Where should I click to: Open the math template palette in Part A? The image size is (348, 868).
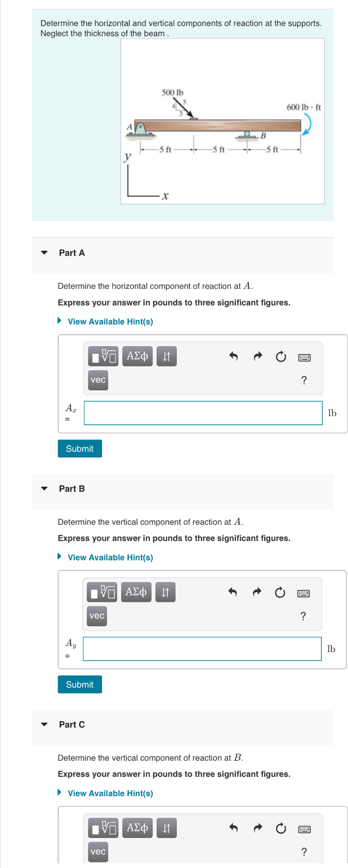click(x=102, y=356)
